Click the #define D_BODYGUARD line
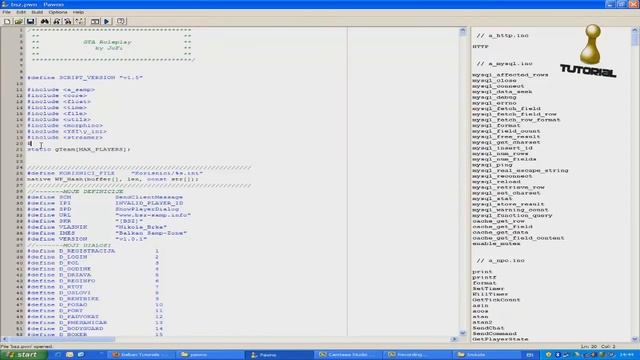Viewport: 640px width, 360px height. (x=95, y=329)
